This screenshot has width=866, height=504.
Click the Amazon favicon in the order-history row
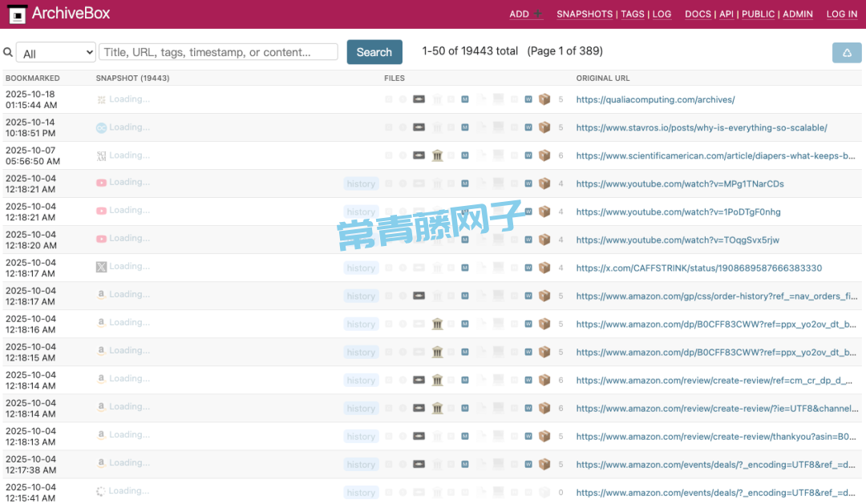point(101,295)
